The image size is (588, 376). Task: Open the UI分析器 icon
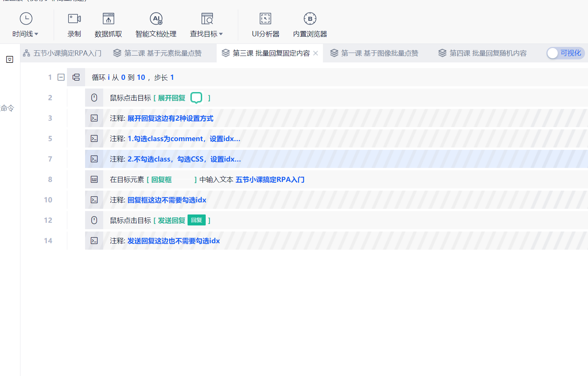(265, 19)
